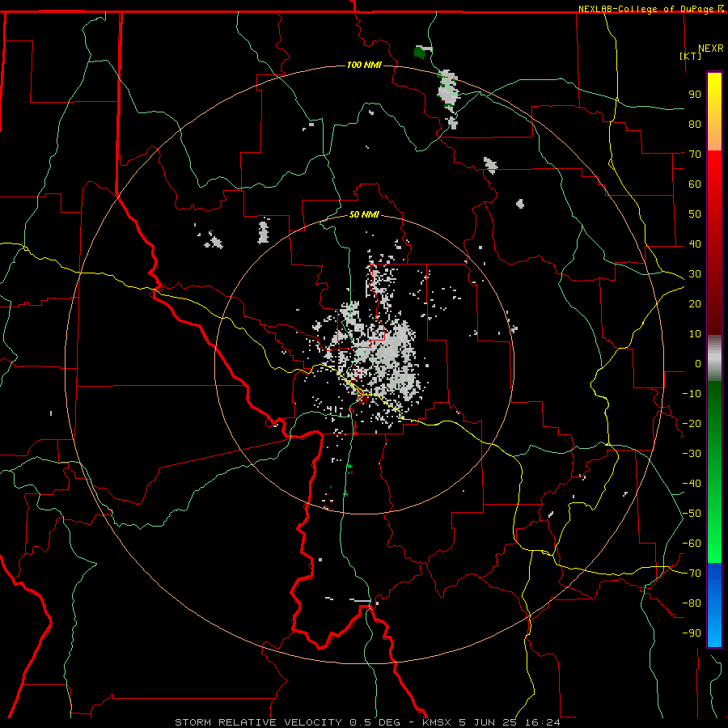Click the 10 value on the velocity scale

pos(695,334)
